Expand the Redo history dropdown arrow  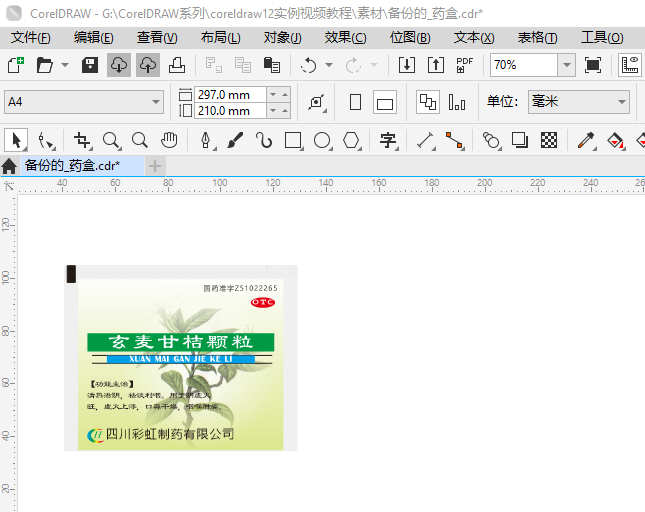click(374, 65)
